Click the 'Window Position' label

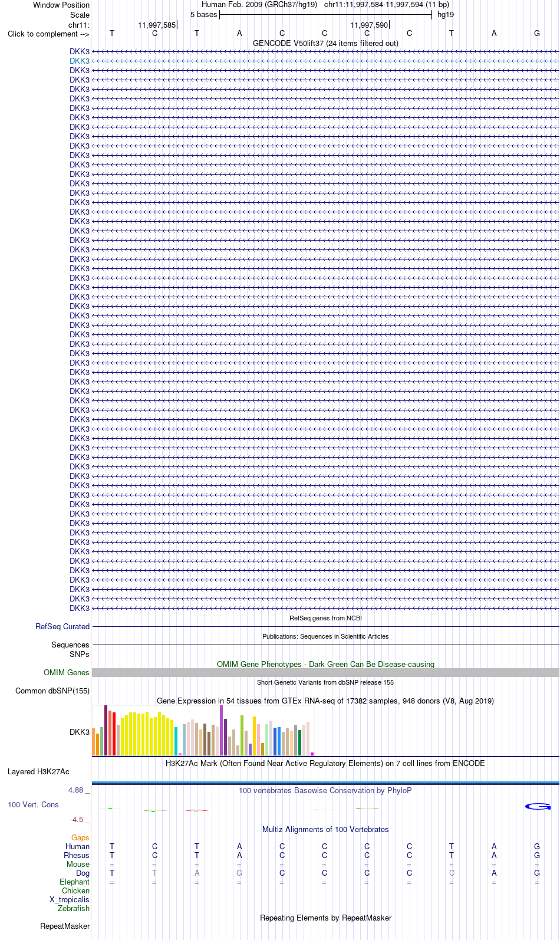tap(61, 5)
